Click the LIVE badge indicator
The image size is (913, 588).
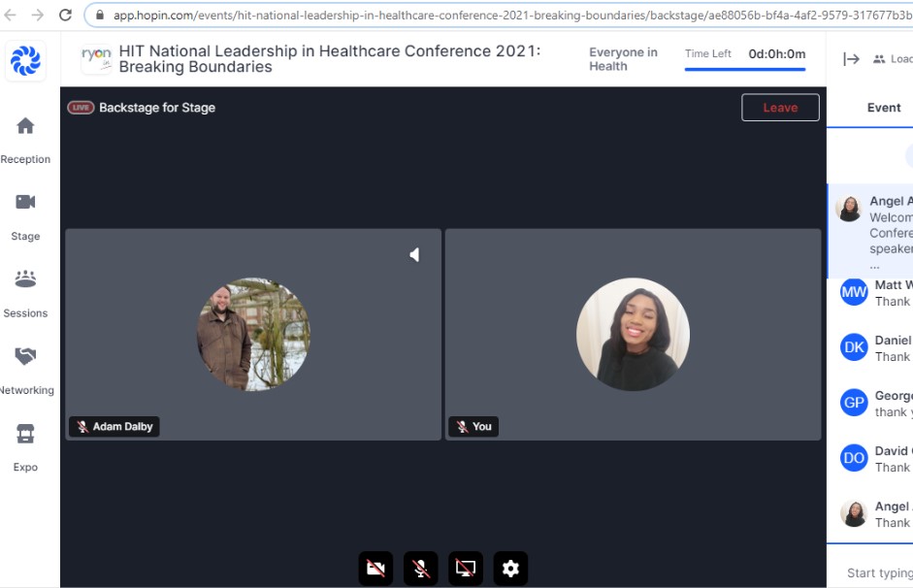(81, 108)
